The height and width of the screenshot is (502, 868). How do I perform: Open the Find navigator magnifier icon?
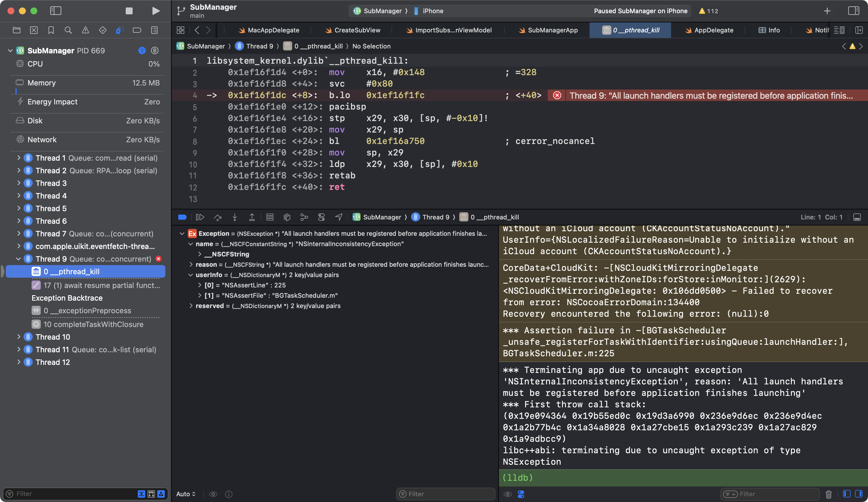pyautogui.click(x=68, y=30)
